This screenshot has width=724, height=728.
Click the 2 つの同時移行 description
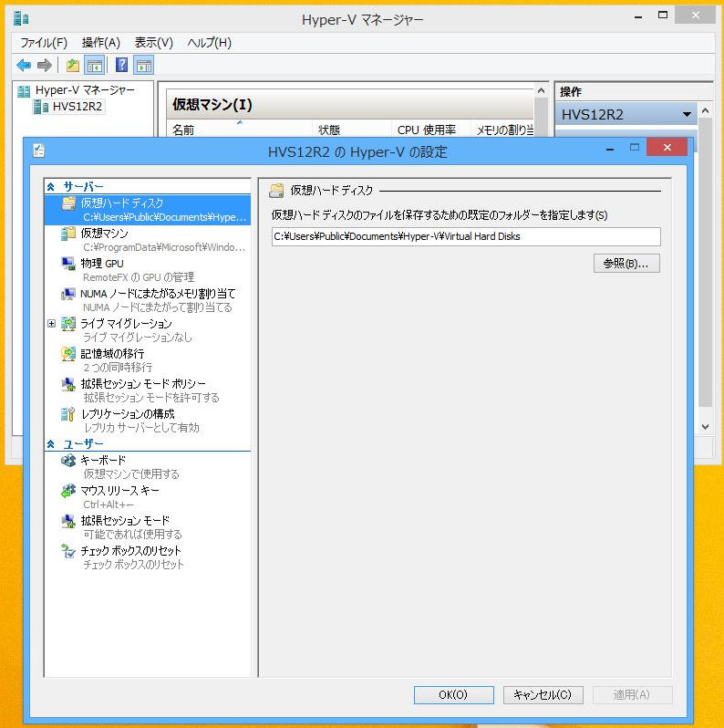(118, 368)
